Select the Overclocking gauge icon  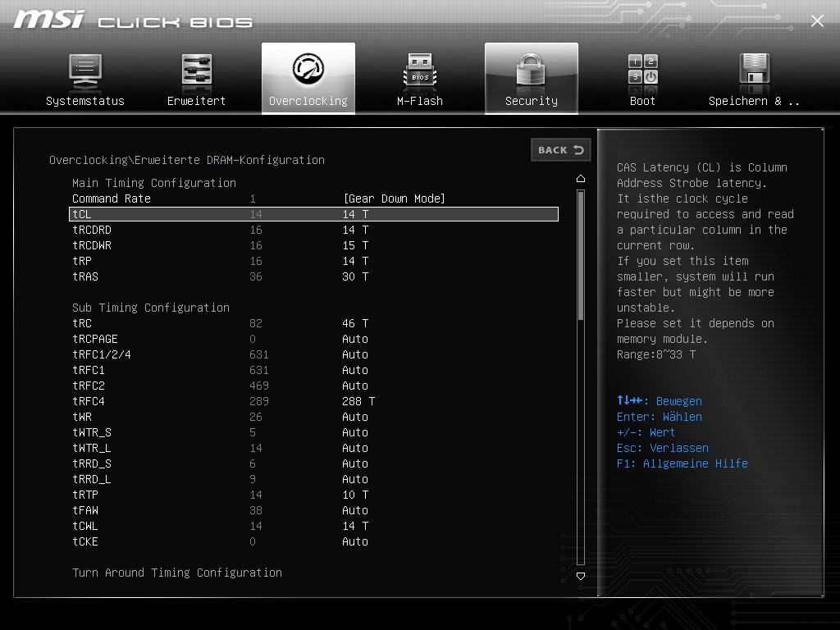coord(308,69)
